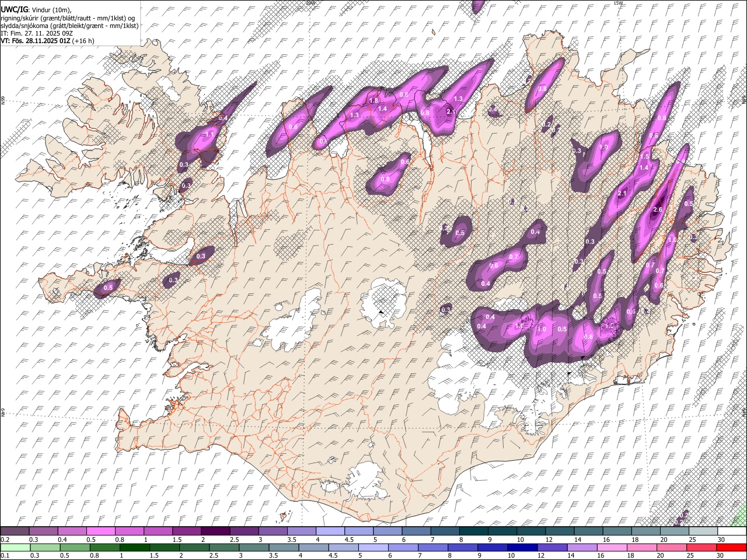Select the dark teal 8–9 upper legend swatch
747x560 pixels.
click(473, 531)
